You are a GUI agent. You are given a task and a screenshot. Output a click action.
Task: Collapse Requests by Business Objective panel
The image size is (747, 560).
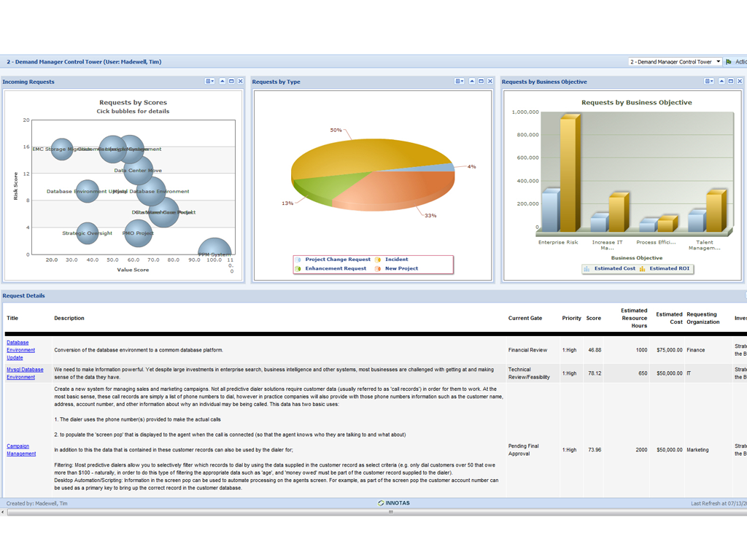pos(721,82)
